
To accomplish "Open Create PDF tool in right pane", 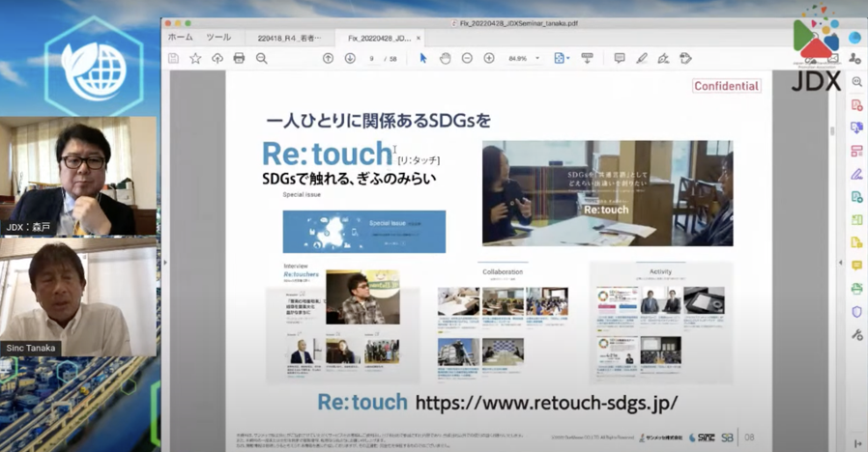I will click(857, 105).
